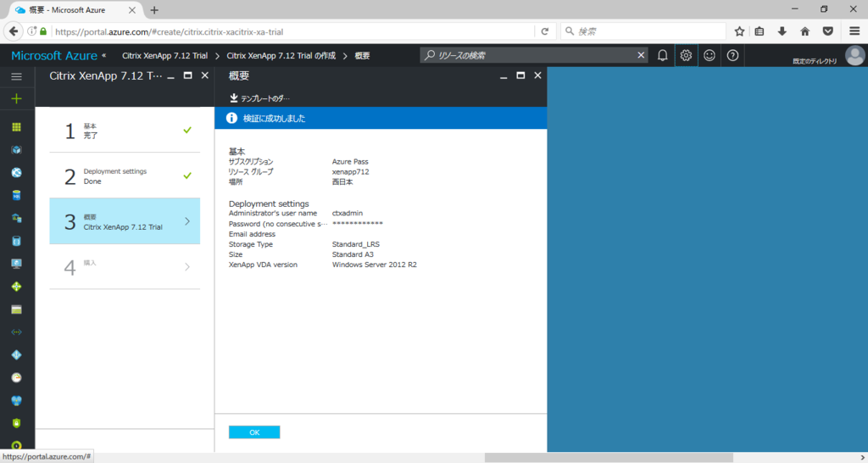Click the feedback smiley icon
The height and width of the screenshot is (463, 868).
pos(709,55)
